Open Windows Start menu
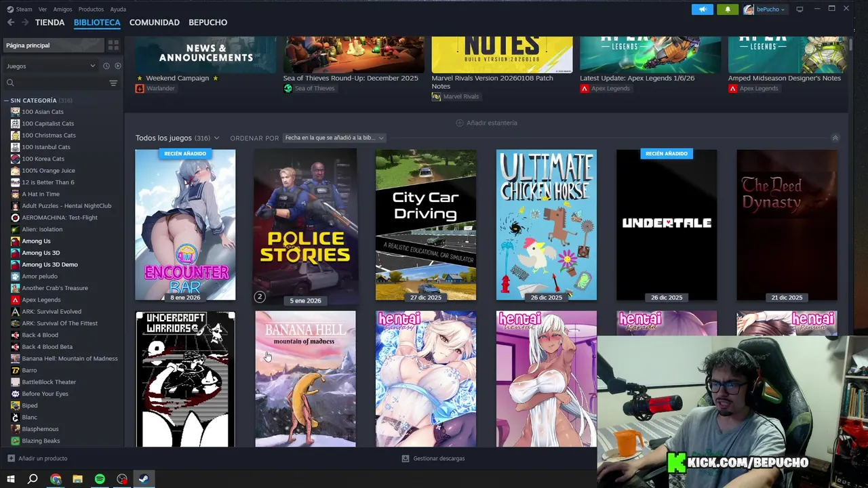The image size is (868, 488). pos(11,479)
